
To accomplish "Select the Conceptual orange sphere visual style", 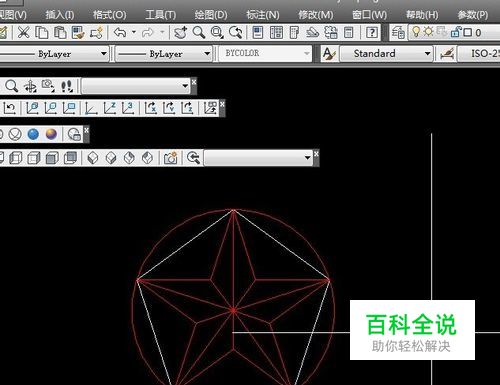I will (x=51, y=134).
